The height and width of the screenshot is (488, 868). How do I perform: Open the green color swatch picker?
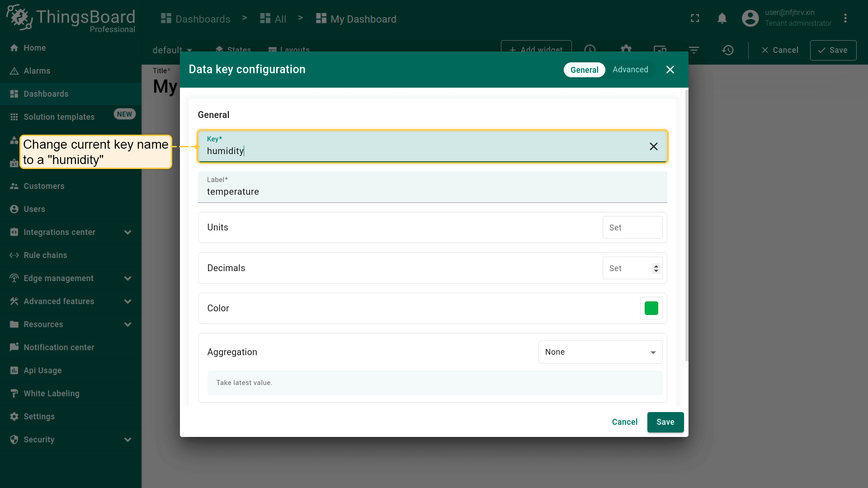pyautogui.click(x=651, y=308)
